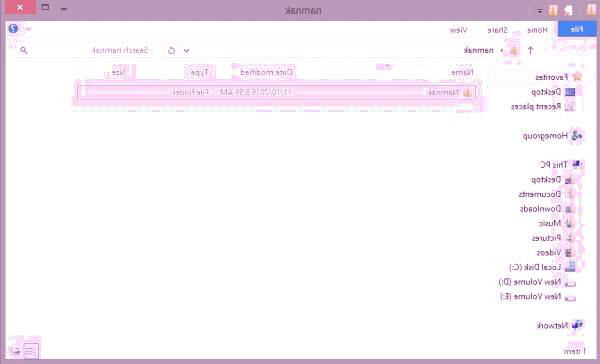Sort by Name column header
This screenshot has width=600, height=364.
pos(462,72)
